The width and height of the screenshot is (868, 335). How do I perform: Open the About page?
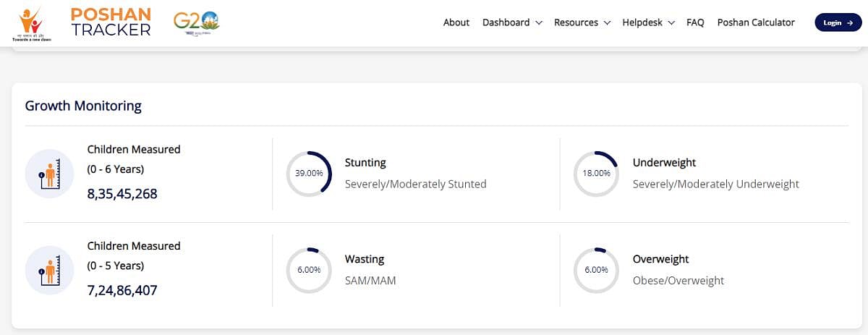(x=456, y=22)
